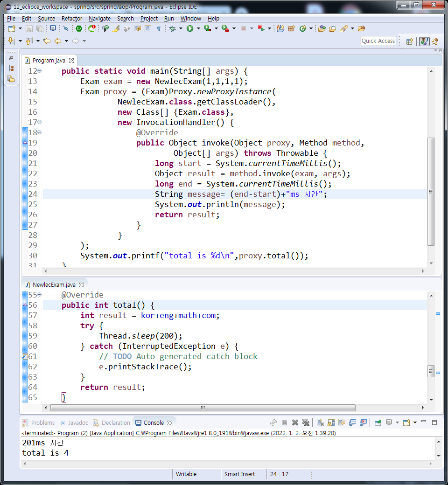Switch to the Javadoc tab
448x485 pixels.
tap(74, 423)
